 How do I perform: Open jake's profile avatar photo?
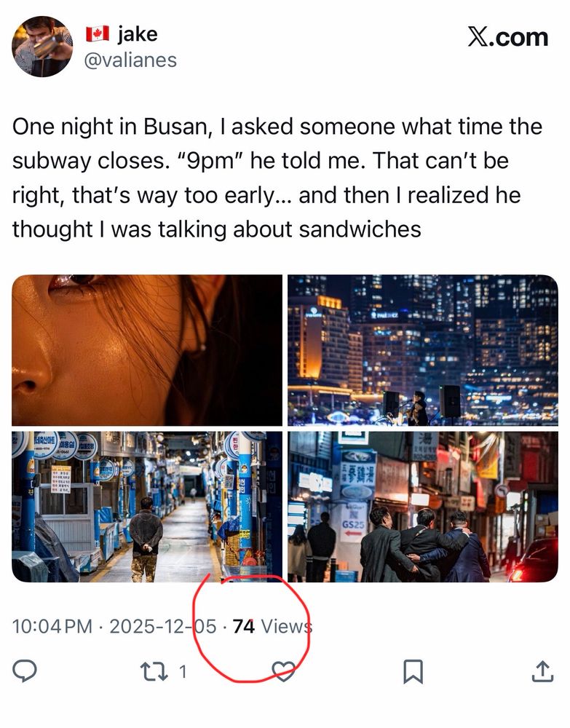(42, 47)
